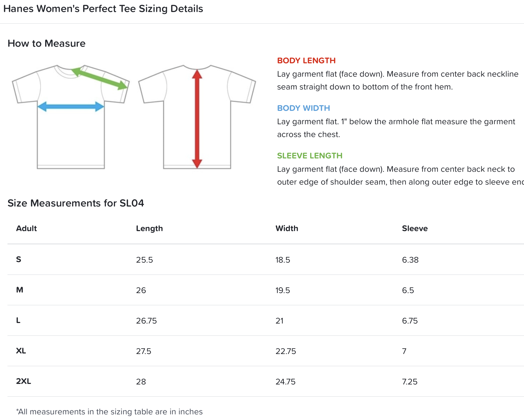Click the green sleeve length arrow
524x420 pixels.
pos(100,78)
